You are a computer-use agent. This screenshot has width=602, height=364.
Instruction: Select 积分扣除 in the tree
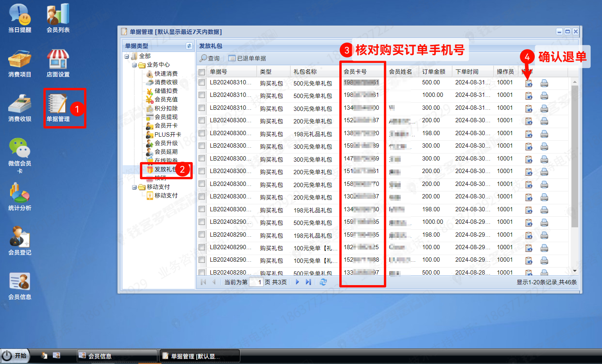166,108
